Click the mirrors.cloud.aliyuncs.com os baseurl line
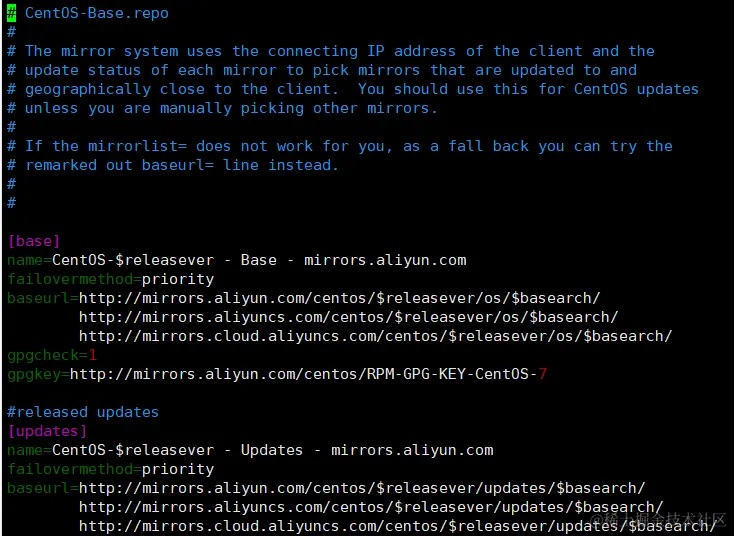Screen dimensions: 734x536 click(375, 336)
